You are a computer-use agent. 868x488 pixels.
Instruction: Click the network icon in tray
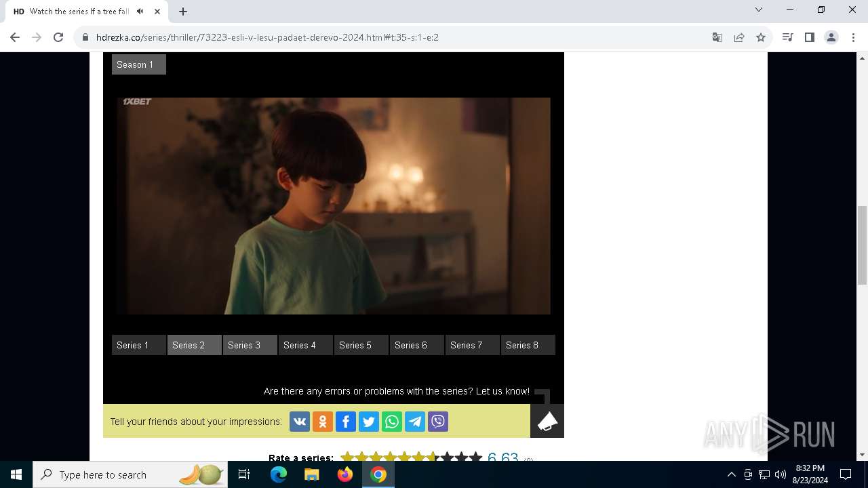coord(764,474)
